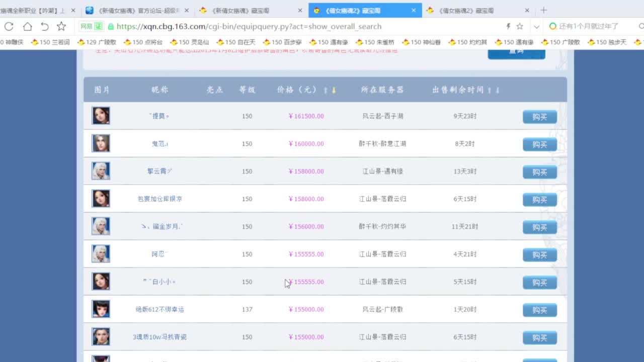The width and height of the screenshot is (644, 362).
Task: Open the '129 广陵散' bookmark
Action: [x=97, y=42]
